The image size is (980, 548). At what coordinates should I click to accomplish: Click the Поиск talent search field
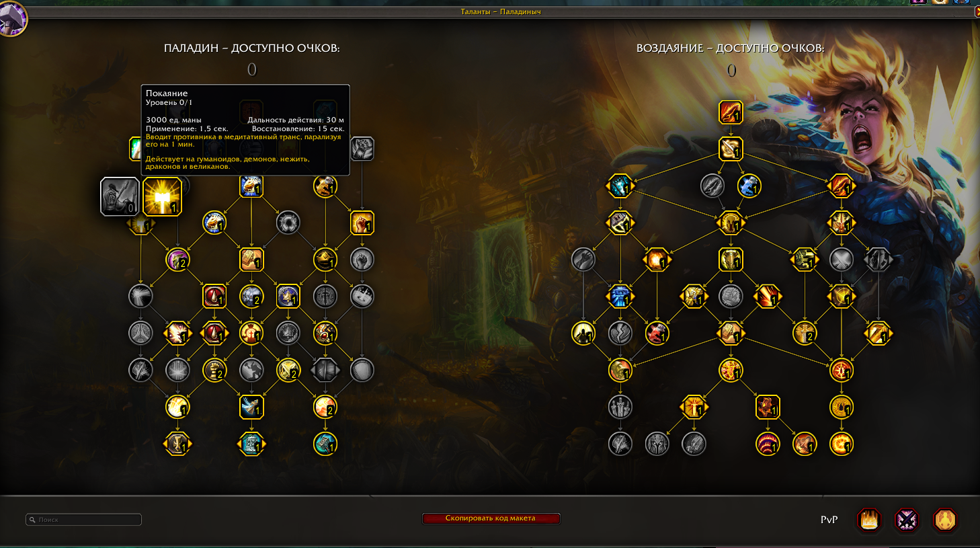[x=83, y=520]
